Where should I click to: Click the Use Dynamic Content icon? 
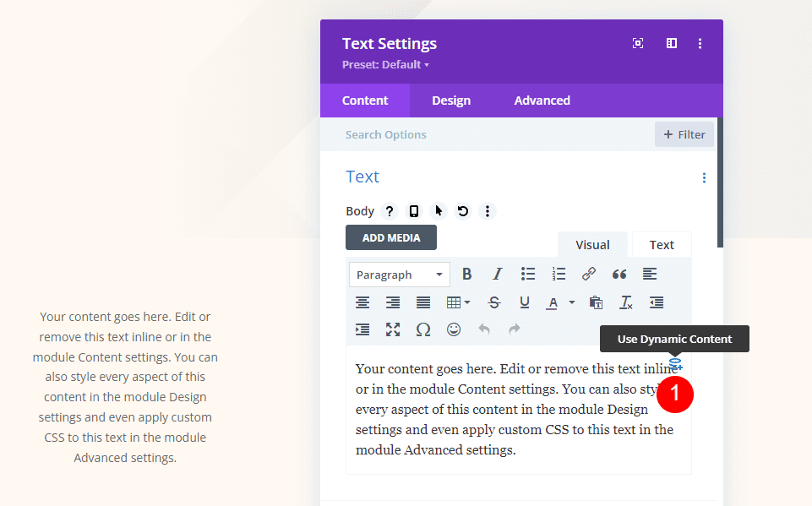[x=674, y=364]
